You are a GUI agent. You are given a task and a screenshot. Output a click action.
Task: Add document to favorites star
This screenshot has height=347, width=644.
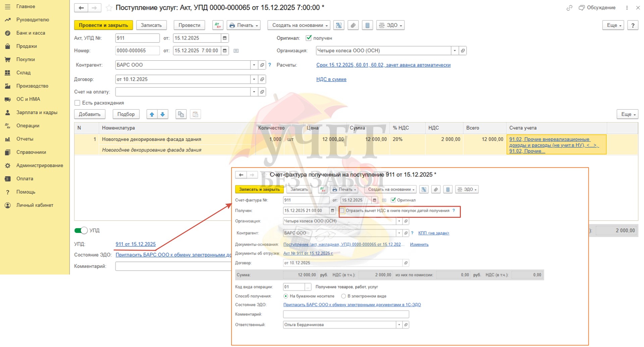tap(109, 8)
